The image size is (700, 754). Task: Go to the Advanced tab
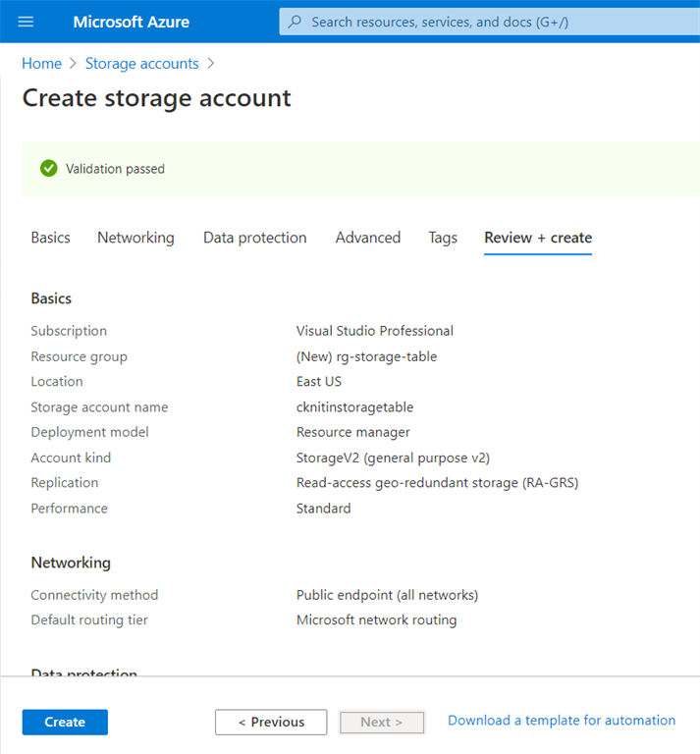[368, 238]
